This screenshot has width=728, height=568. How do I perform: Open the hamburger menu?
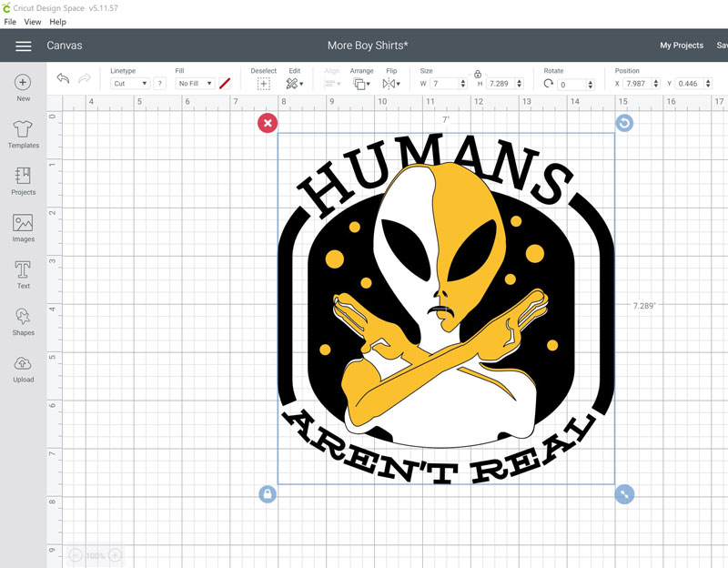[x=24, y=46]
